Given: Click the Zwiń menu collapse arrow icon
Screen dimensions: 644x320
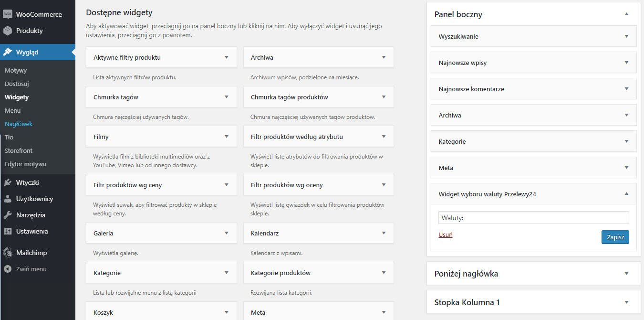Looking at the screenshot, I should click(x=8, y=269).
